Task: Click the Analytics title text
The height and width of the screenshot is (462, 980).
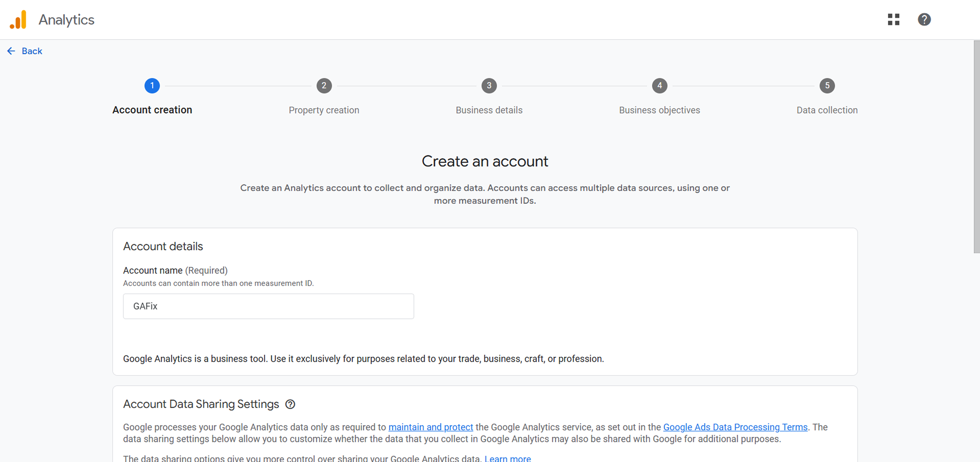Action: click(x=67, y=20)
